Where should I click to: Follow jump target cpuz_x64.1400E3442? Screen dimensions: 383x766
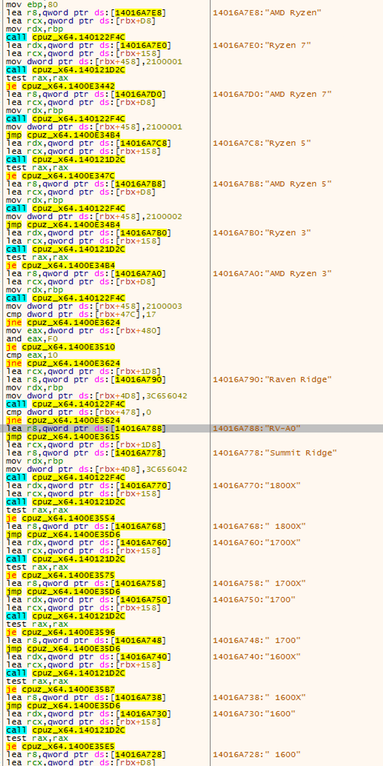click(x=61, y=86)
